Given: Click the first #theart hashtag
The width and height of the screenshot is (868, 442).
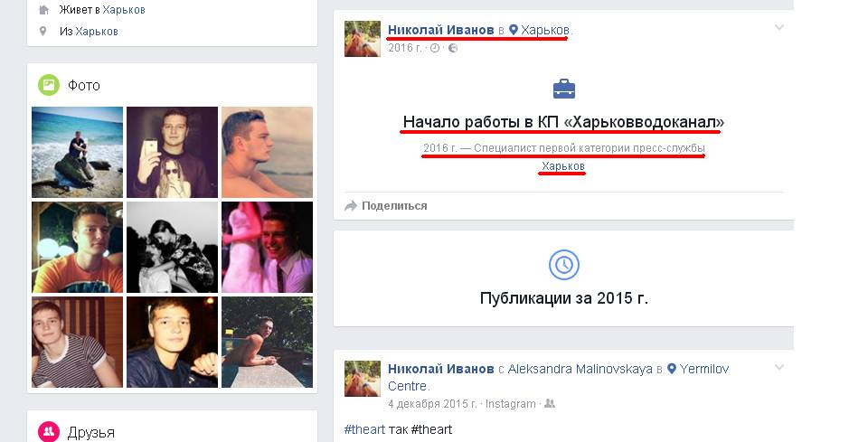Looking at the screenshot, I should [x=364, y=429].
